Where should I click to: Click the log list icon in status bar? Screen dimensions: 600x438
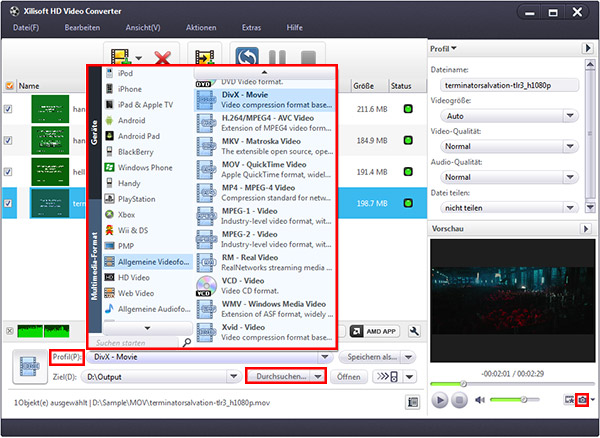pos(412,402)
